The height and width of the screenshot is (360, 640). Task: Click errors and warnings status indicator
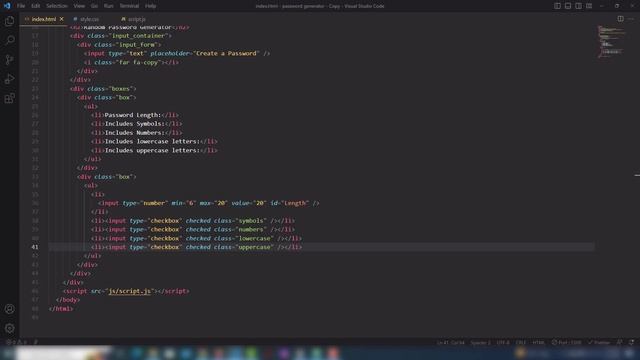click(x=16, y=342)
